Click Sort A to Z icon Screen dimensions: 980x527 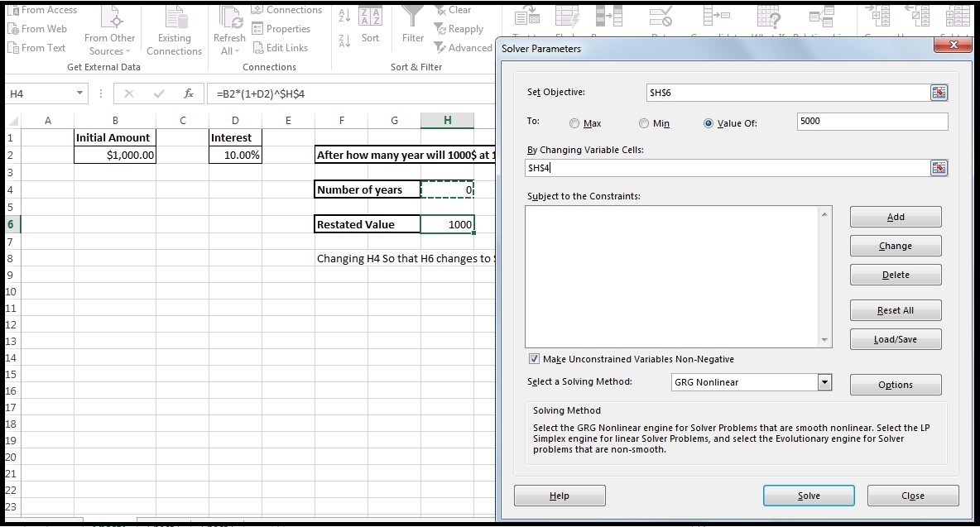[x=343, y=16]
